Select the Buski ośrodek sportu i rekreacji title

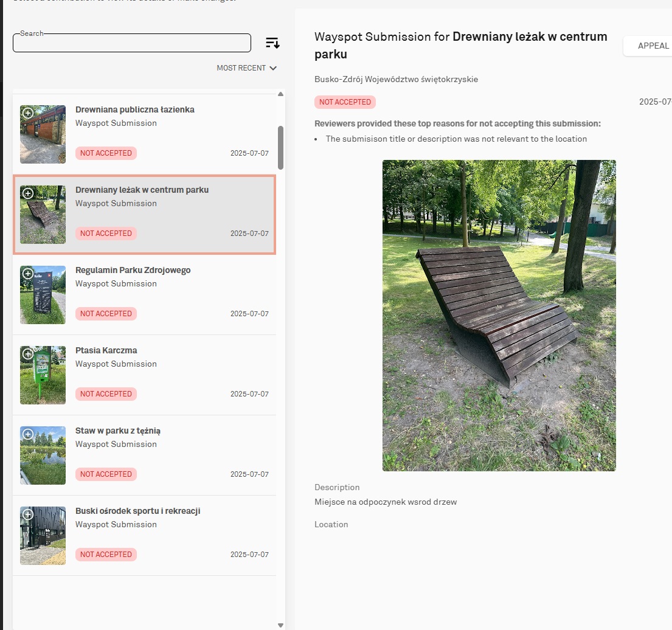pyautogui.click(x=137, y=511)
